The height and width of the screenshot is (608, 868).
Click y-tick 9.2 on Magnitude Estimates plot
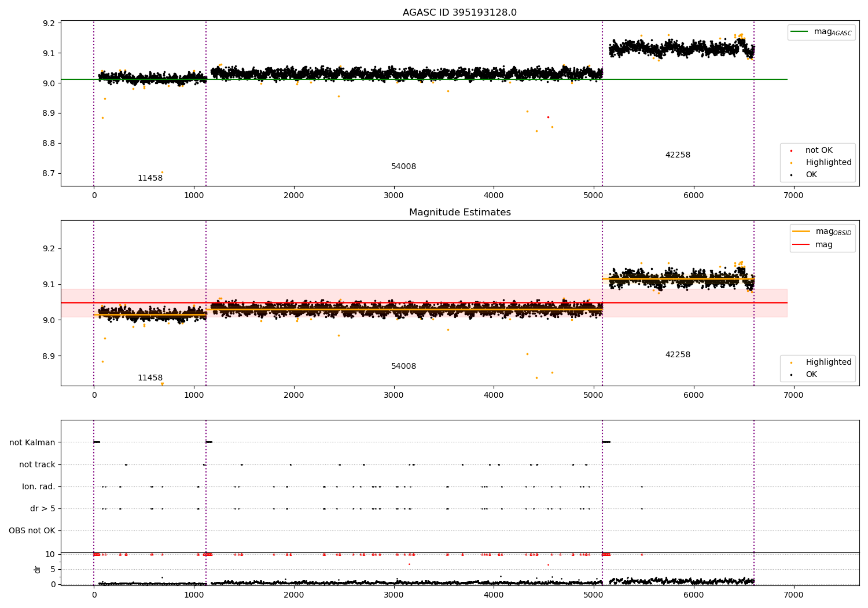click(x=49, y=249)
